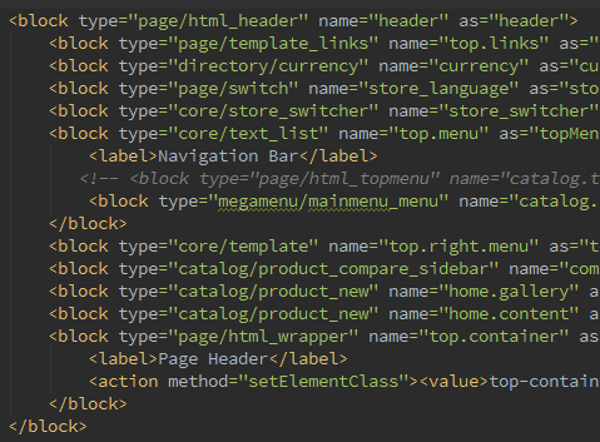600x442 pixels.
Task: Select the "page/template_links" type string
Action: pos(274,44)
